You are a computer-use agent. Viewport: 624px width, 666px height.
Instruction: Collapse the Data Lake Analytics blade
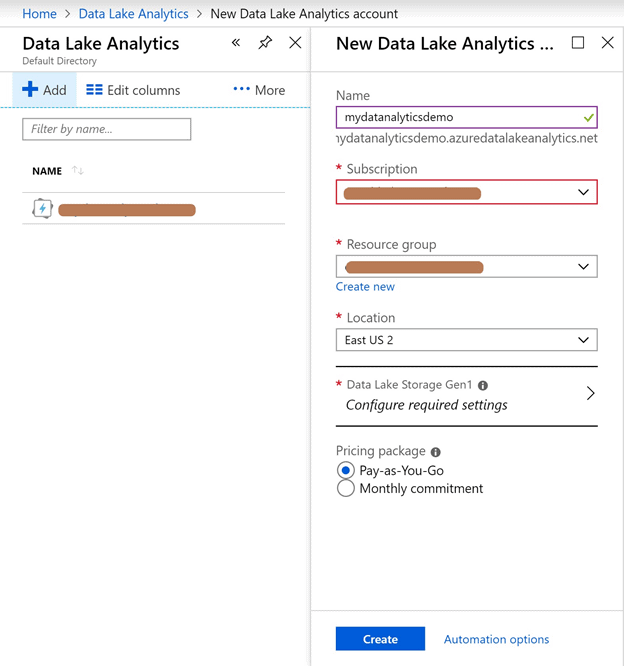[x=236, y=42]
